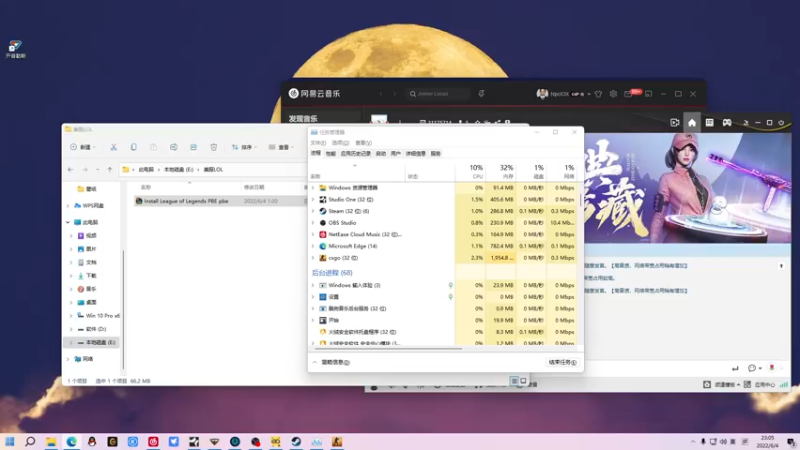Open the NetEase messages mail icon
Viewport: 800px width, 450px height.
pyautogui.click(x=628, y=94)
